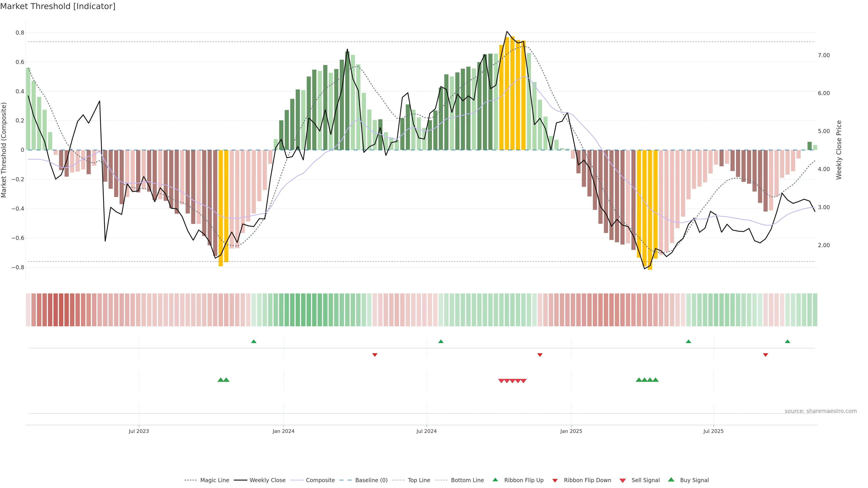Click Top Line legend item
Image resolution: width=868 pixels, height=488 pixels.
419,480
